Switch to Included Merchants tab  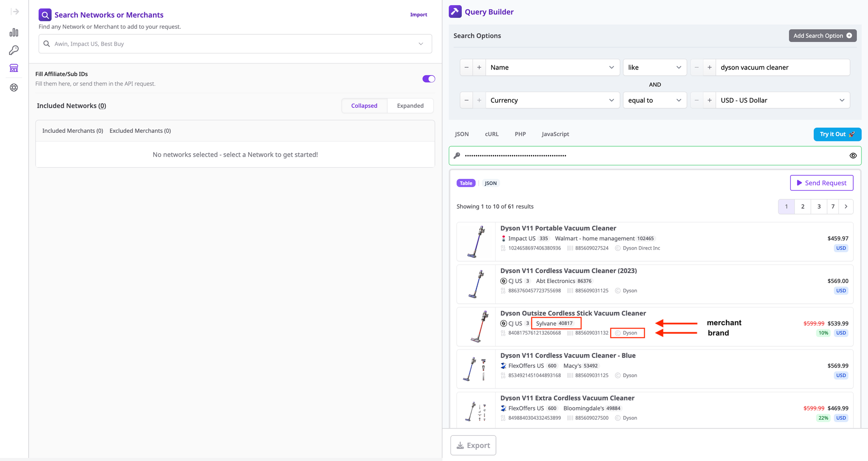(72, 131)
